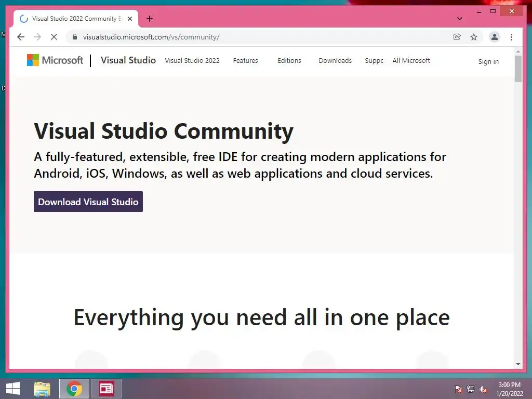Open the Support menu item
This screenshot has height=399, width=532.
click(x=374, y=60)
